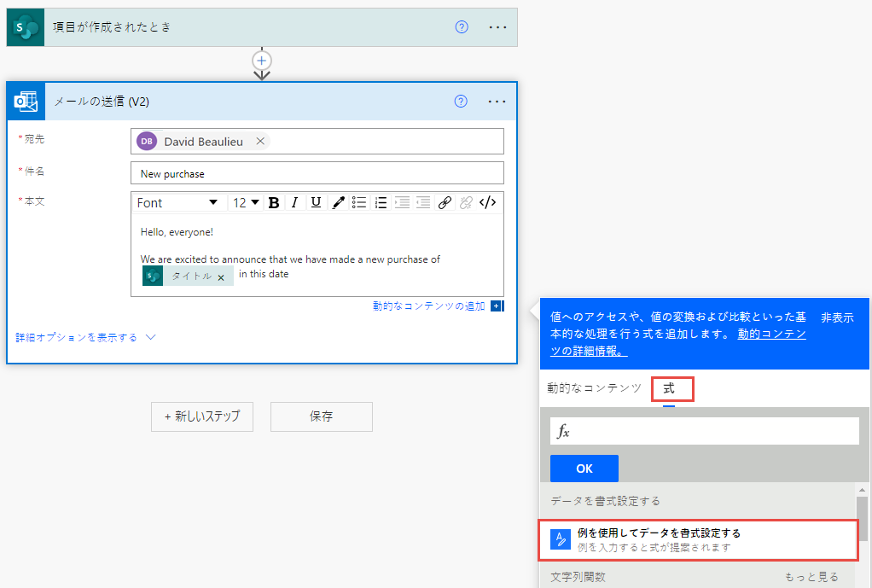
Task: Click the Outlook icon on メールの送信 (V2)
Action: pyautogui.click(x=25, y=101)
